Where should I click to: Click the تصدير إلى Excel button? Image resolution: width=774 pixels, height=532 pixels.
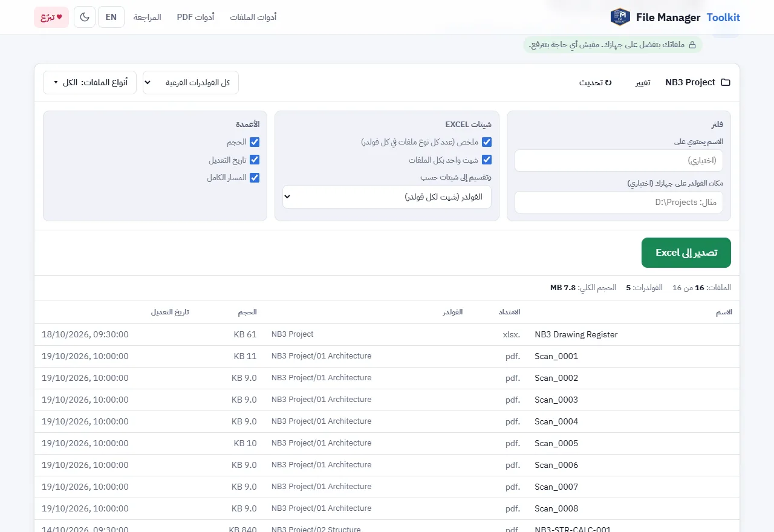pos(686,253)
